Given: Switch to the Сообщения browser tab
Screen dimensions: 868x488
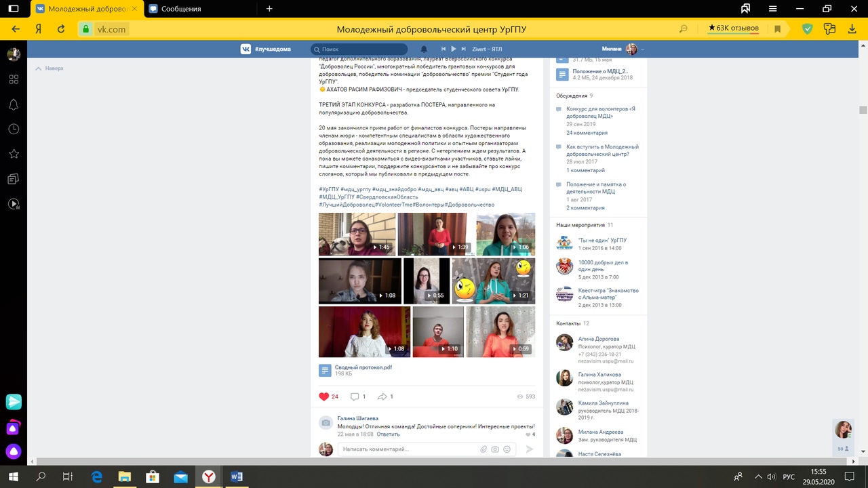Looking at the screenshot, I should point(180,9).
